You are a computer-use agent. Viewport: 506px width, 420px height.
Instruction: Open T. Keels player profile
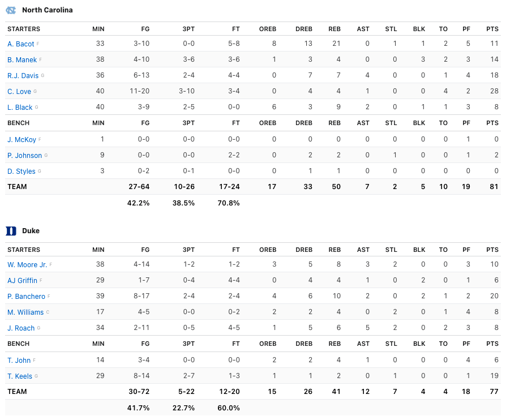point(20,376)
